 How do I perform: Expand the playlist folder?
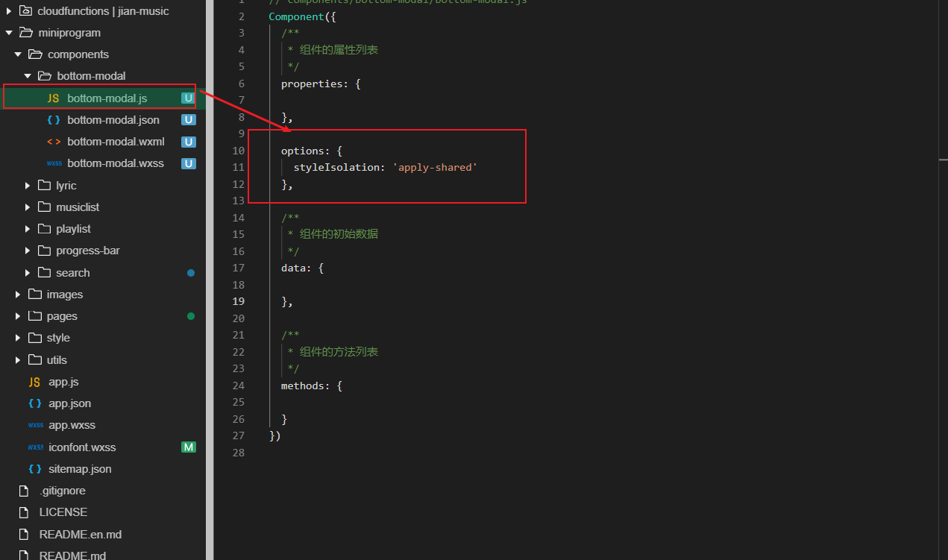(28, 229)
